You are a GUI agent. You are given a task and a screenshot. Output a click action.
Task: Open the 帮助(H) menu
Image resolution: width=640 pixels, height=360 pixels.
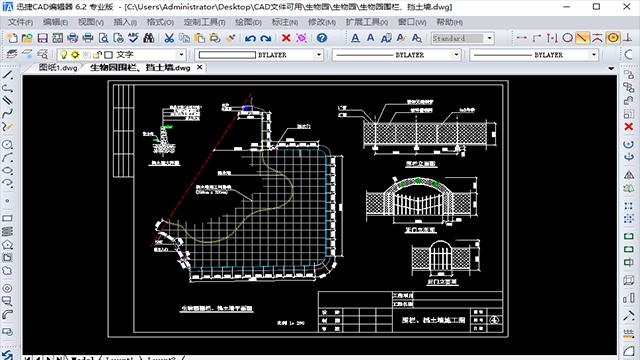click(x=449, y=22)
